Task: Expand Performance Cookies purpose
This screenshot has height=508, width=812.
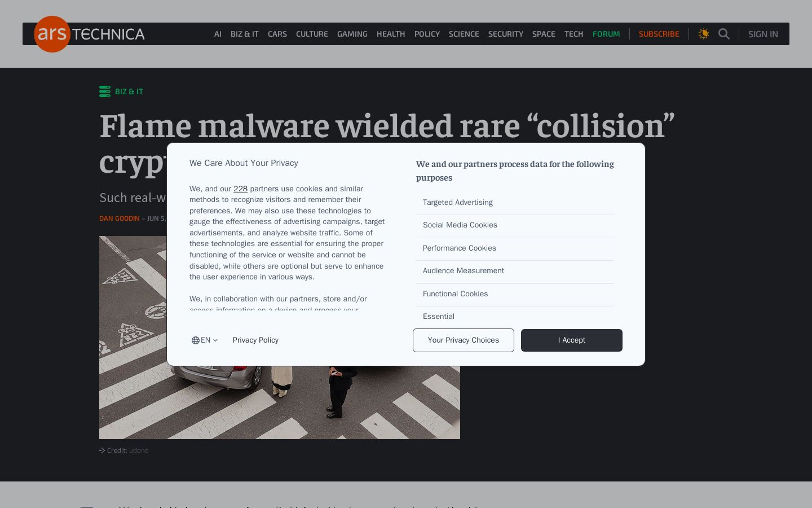Action: point(515,249)
